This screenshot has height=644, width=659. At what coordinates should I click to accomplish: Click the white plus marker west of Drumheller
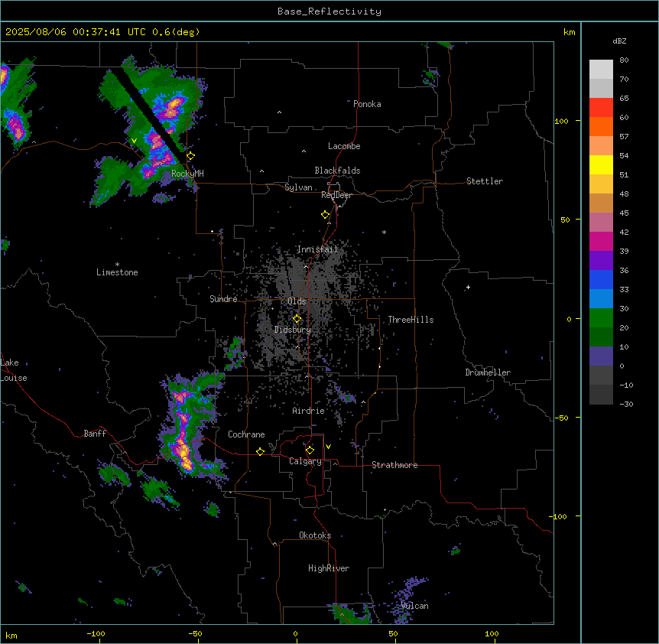point(468,287)
